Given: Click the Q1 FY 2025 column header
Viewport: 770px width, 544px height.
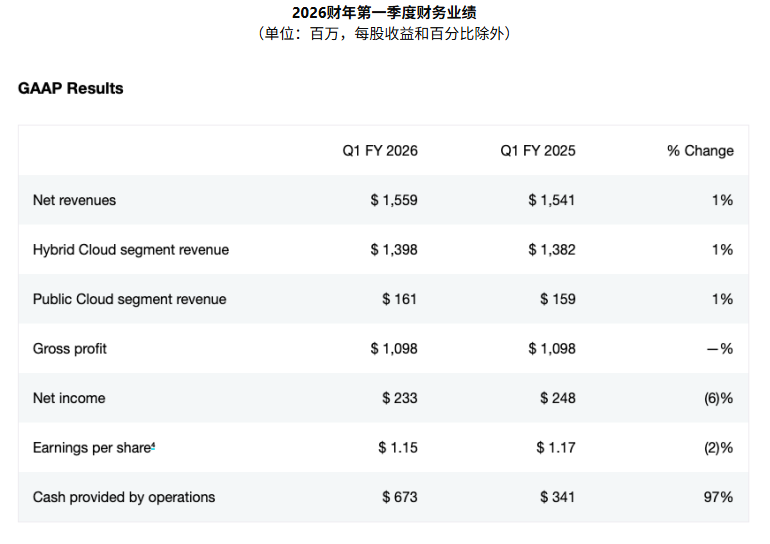Looking at the screenshot, I should click(x=538, y=151).
